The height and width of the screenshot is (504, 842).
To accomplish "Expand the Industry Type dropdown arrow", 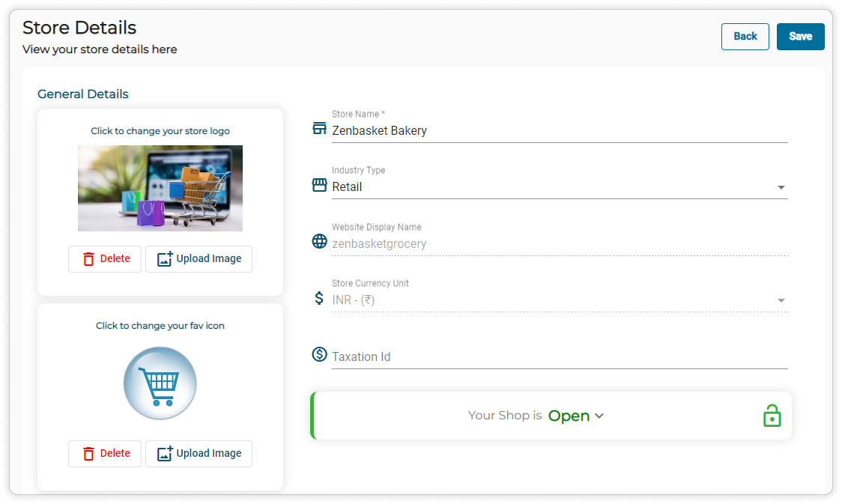I will 781,188.
